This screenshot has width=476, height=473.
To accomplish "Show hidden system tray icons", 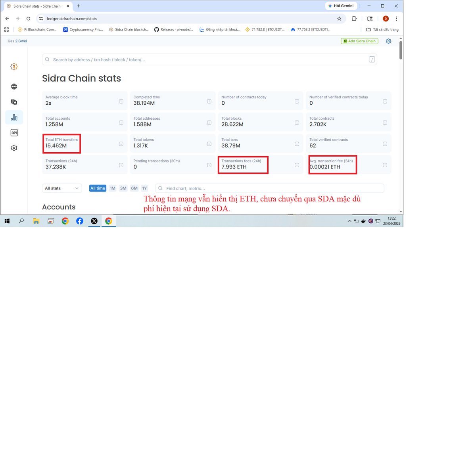I will click(x=349, y=221).
